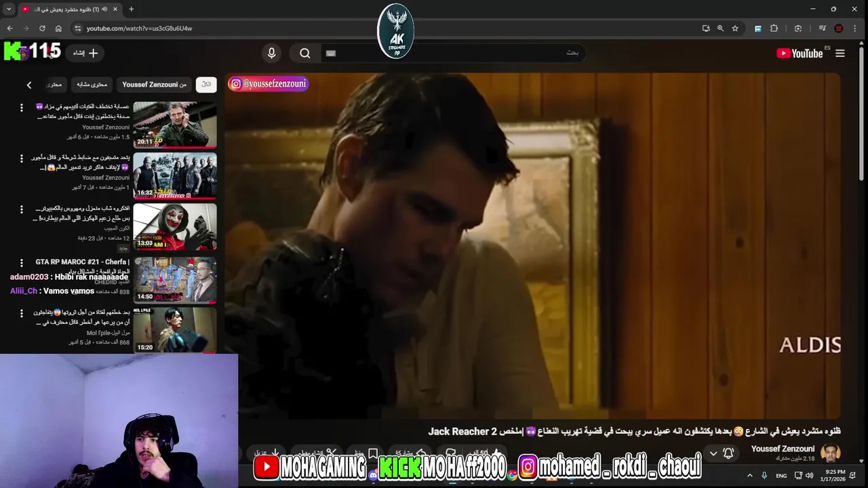Select the 'محتوى مشابه' filter chip
The width and height of the screenshot is (868, 488).
click(92, 85)
